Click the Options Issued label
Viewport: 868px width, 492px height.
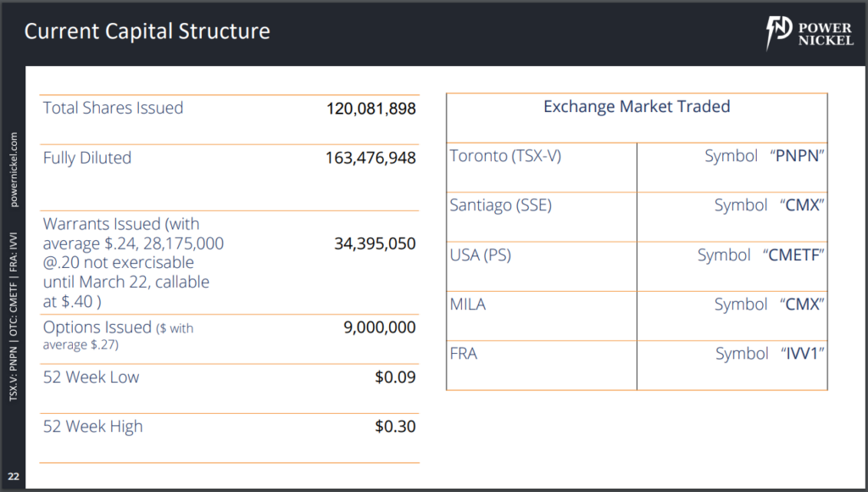[x=97, y=327]
